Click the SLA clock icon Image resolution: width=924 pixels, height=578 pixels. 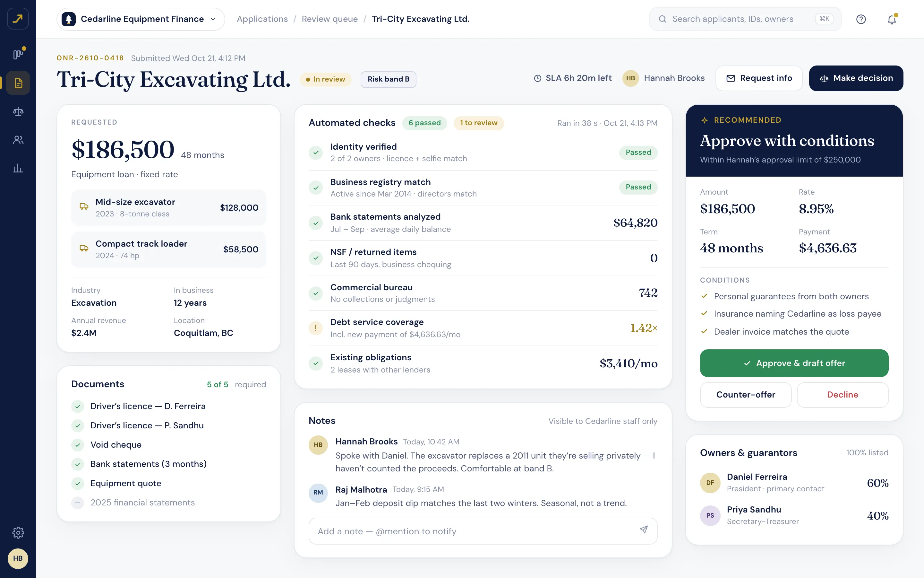coord(537,78)
